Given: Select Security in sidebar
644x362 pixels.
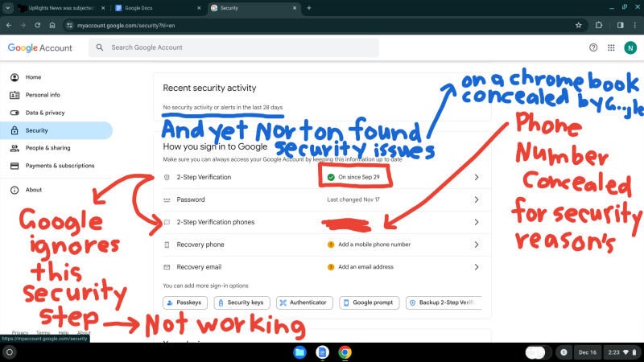Looking at the screenshot, I should pos(56,130).
